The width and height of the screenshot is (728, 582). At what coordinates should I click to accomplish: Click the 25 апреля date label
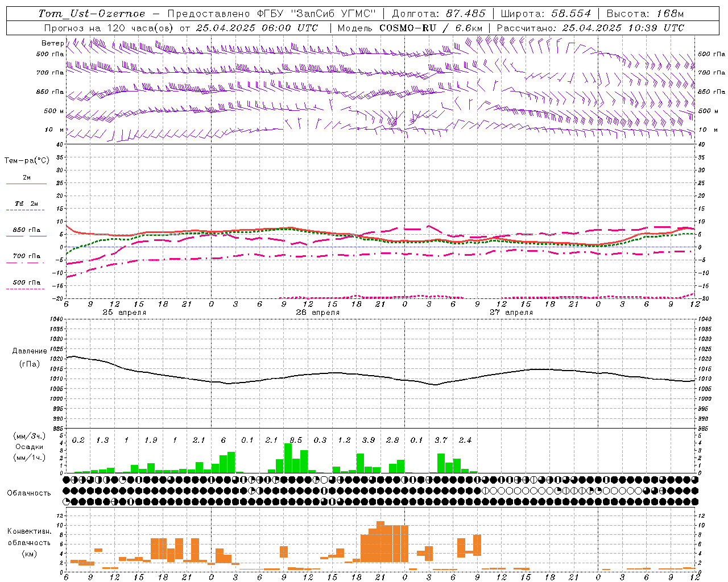click(x=124, y=312)
